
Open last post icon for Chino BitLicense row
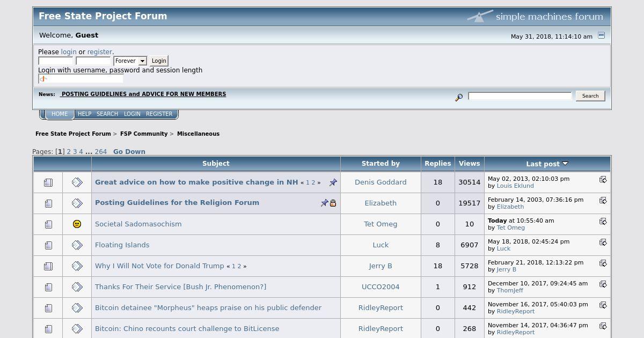[603, 326]
